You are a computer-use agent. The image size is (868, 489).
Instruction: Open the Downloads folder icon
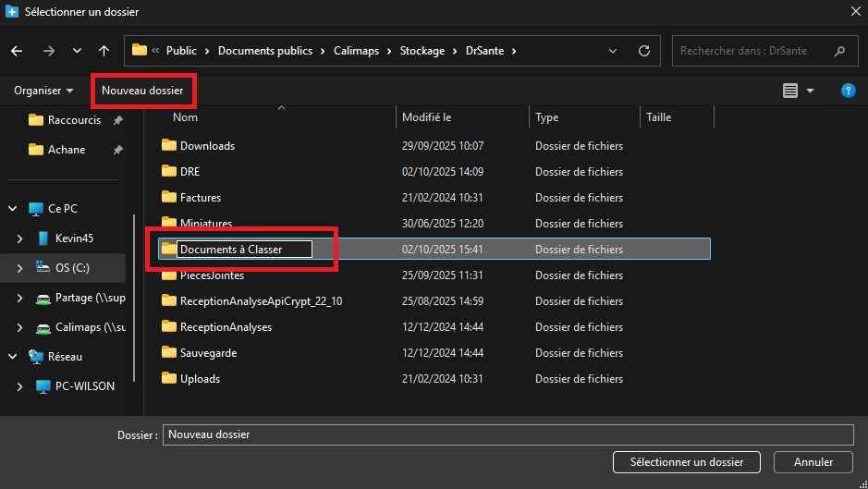point(168,146)
